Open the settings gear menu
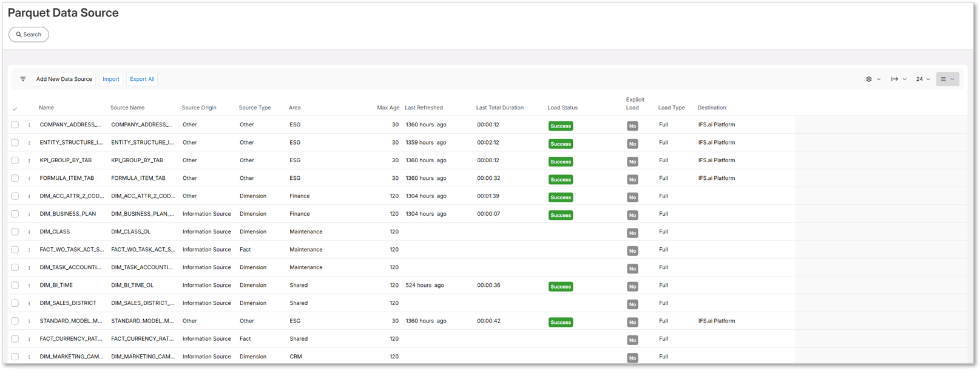Screen dimensions: 980x370 [869, 79]
